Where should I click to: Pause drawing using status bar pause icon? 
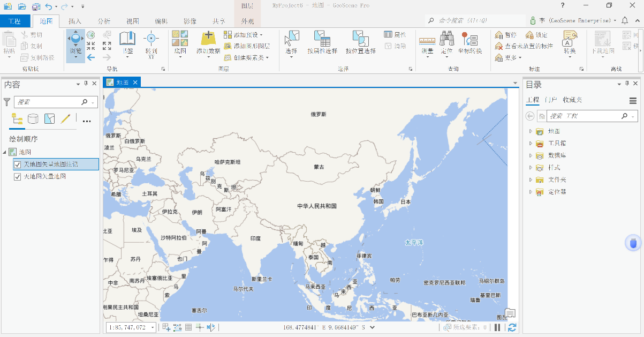[x=497, y=327]
